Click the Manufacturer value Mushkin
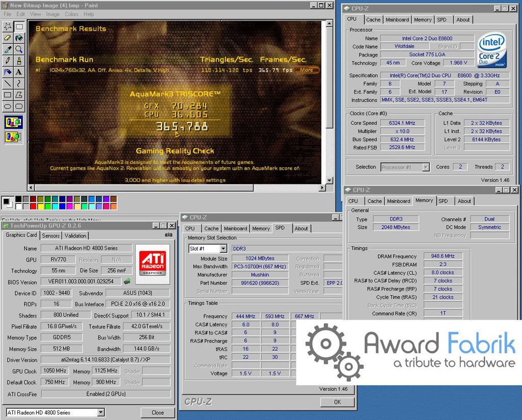The width and height of the screenshot is (522, 420). tap(260, 275)
